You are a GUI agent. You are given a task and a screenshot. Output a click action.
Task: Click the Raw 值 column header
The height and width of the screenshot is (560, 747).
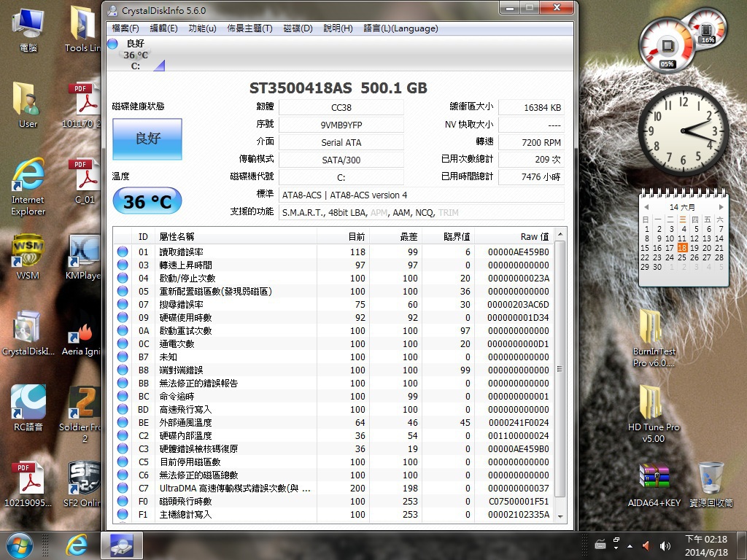[514, 236]
